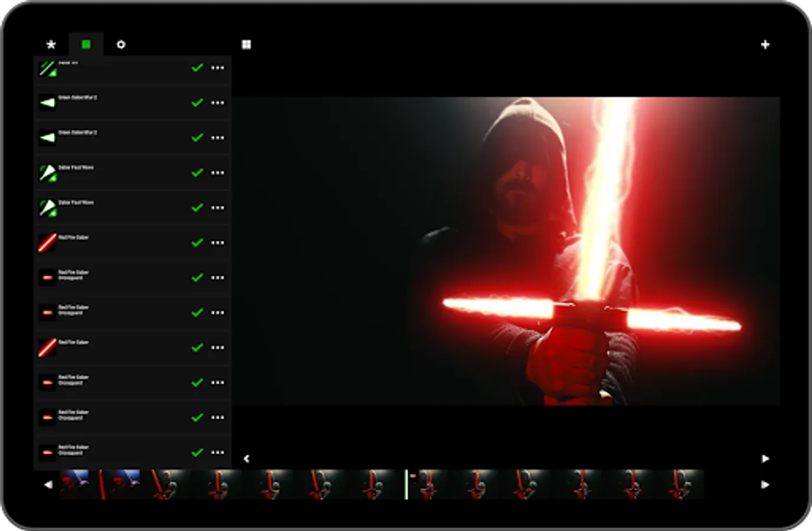Click the plus icon to add new
Image resolution: width=812 pixels, height=531 pixels.
pyautogui.click(x=765, y=44)
